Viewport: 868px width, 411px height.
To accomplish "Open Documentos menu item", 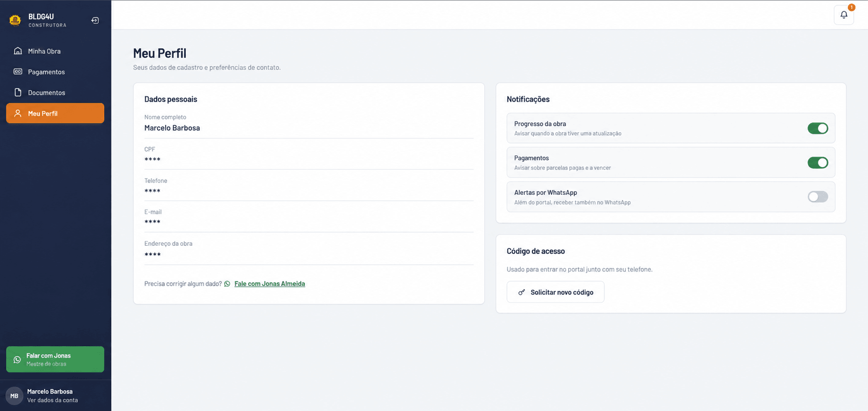I will [55, 92].
